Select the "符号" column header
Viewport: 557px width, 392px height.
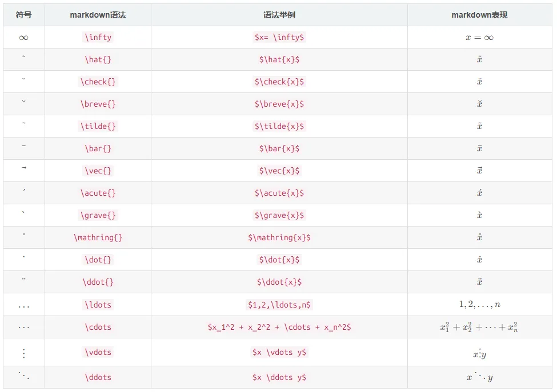23,15
